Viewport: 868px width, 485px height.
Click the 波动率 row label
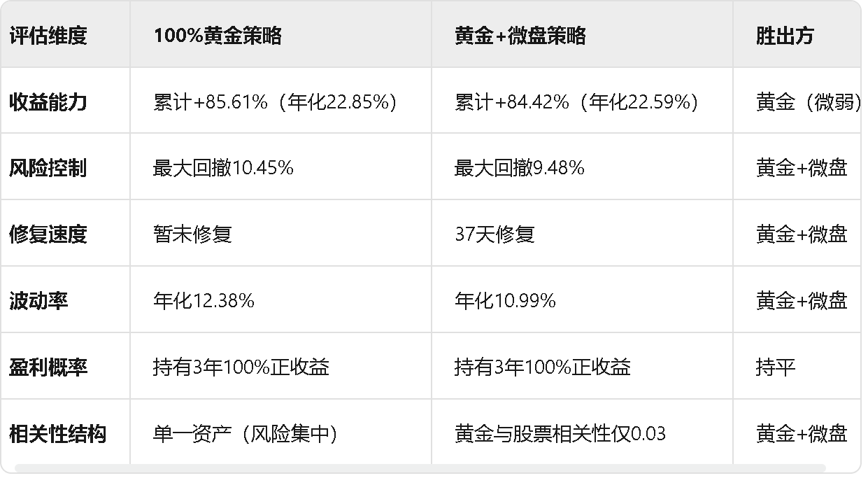[x=65, y=301]
